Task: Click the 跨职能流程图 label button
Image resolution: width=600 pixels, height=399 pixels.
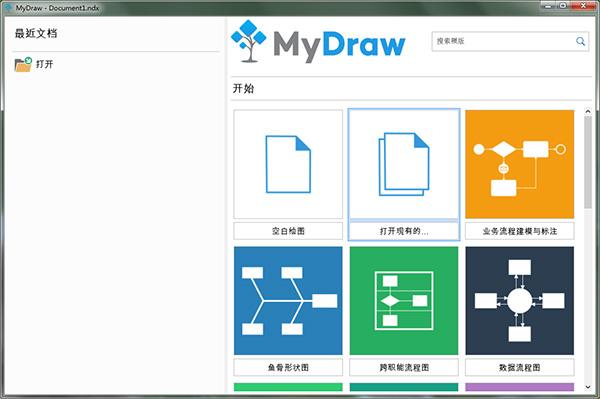Action: (x=404, y=368)
